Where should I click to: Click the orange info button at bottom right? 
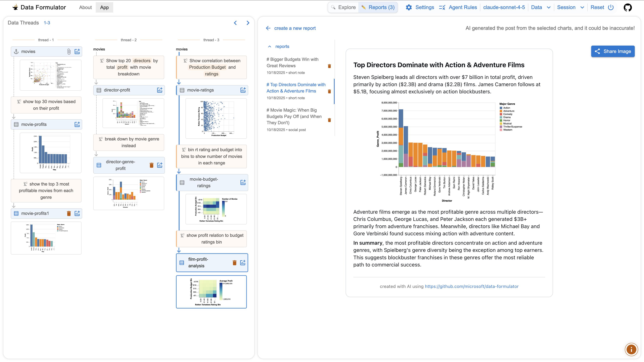pos(631,349)
